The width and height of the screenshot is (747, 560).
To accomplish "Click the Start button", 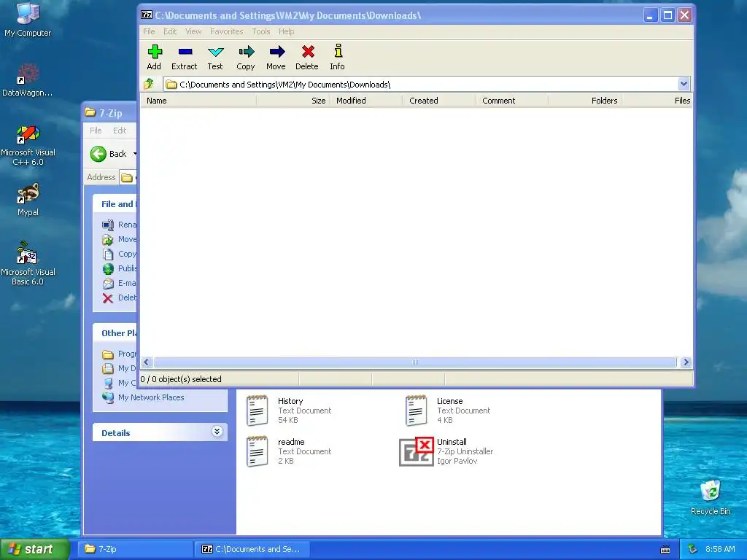I will 35,549.
